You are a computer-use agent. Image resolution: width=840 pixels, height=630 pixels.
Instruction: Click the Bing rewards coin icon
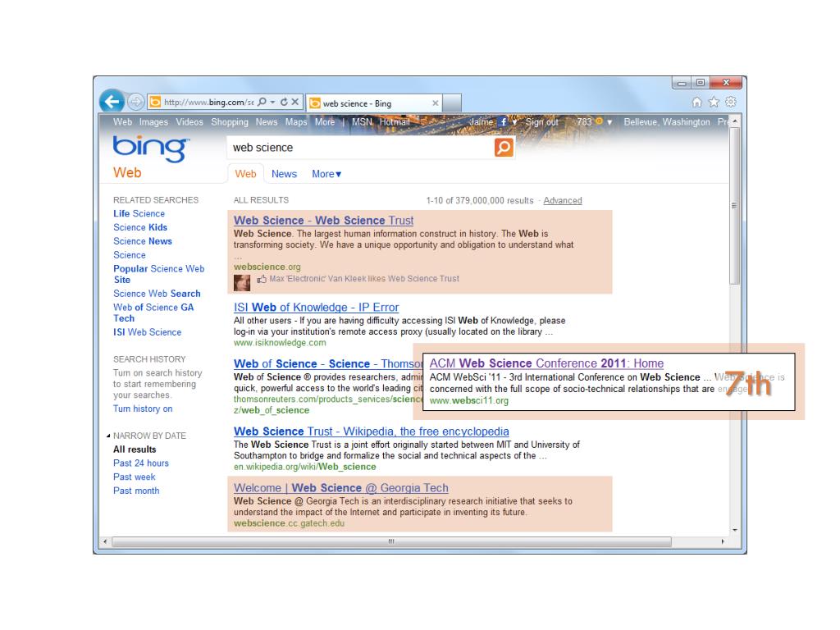600,121
